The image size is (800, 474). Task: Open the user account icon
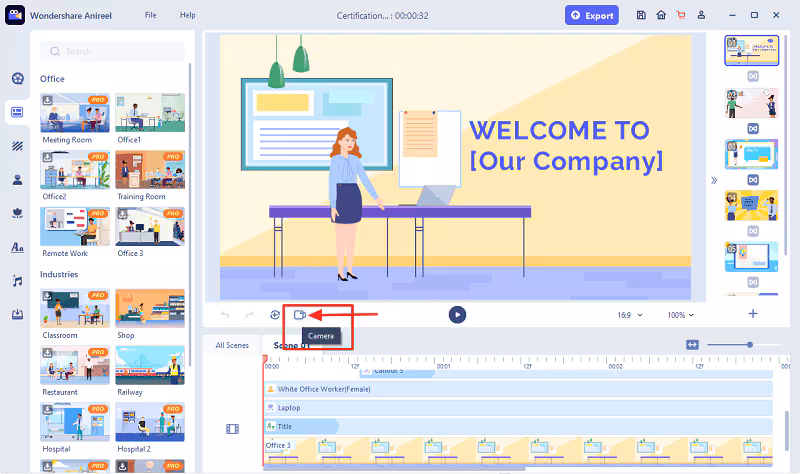coord(701,15)
